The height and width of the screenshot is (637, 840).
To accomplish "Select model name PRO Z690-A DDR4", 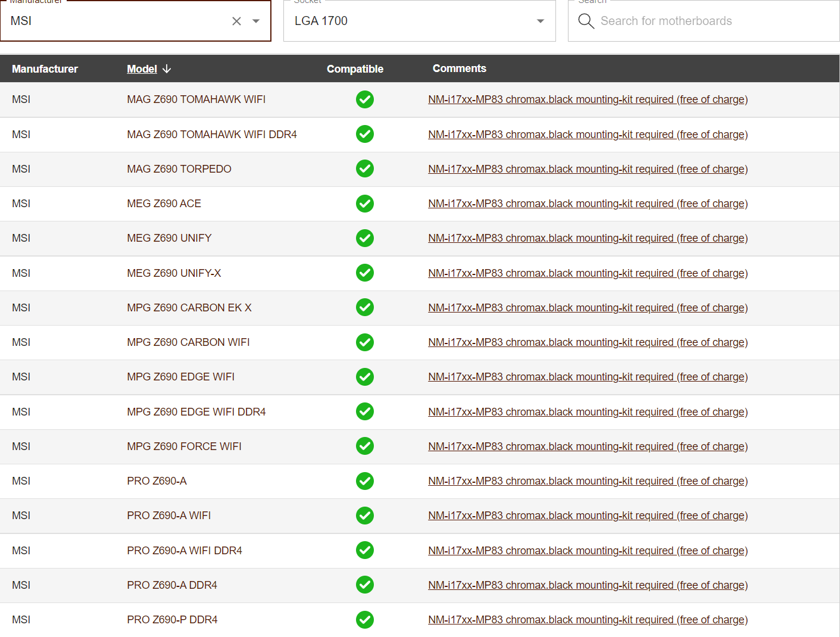I will click(172, 585).
